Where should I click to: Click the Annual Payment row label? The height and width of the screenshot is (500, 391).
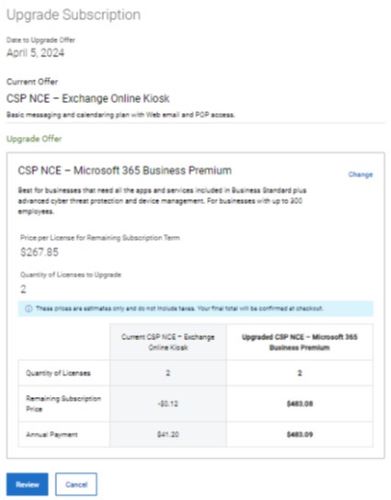pos(52,435)
